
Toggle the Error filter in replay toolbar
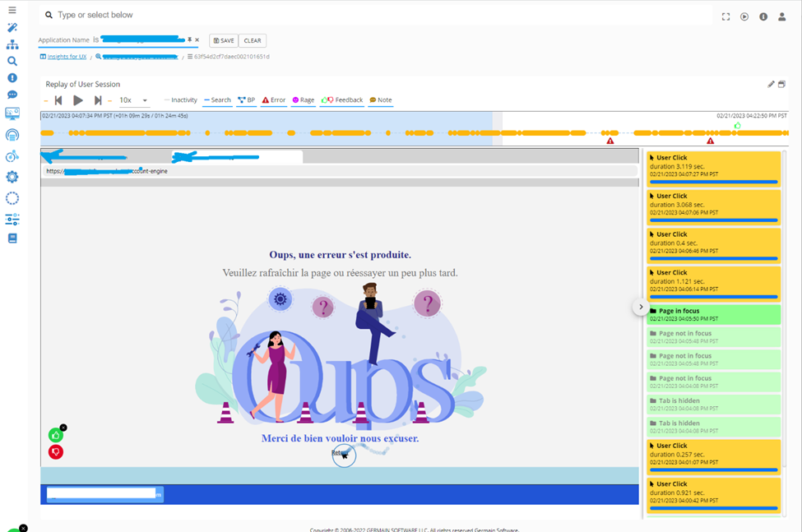point(274,100)
